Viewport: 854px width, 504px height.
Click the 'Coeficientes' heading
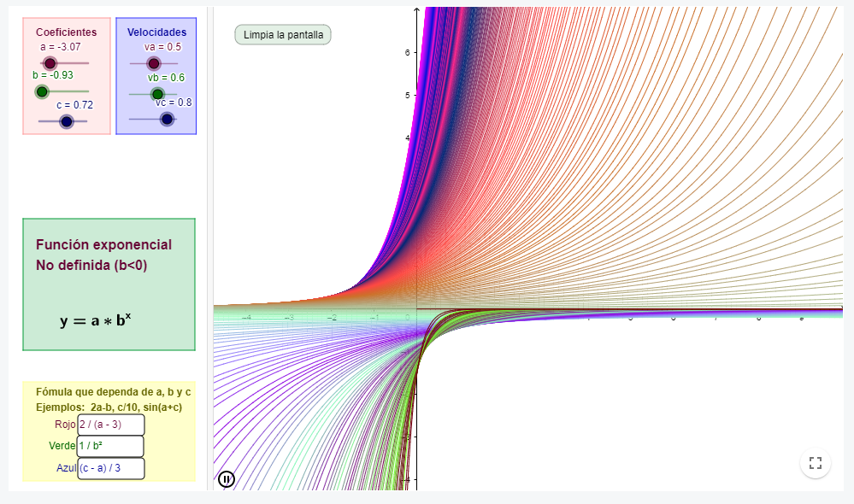click(67, 32)
